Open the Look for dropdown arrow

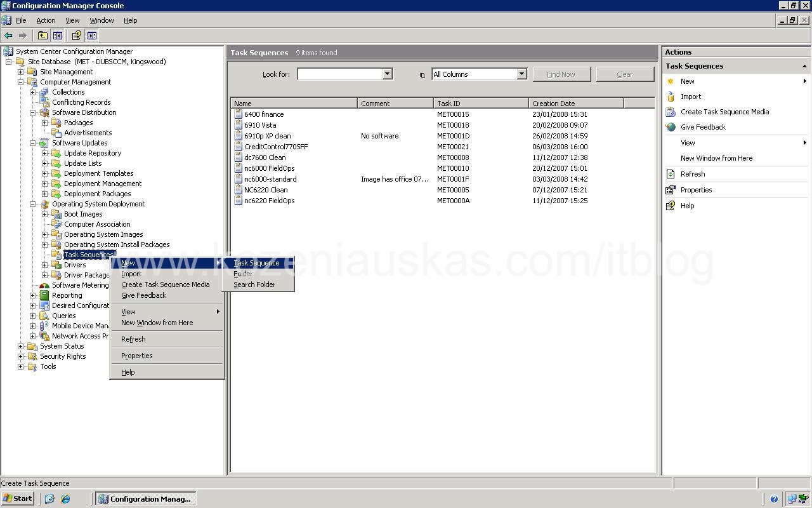387,74
